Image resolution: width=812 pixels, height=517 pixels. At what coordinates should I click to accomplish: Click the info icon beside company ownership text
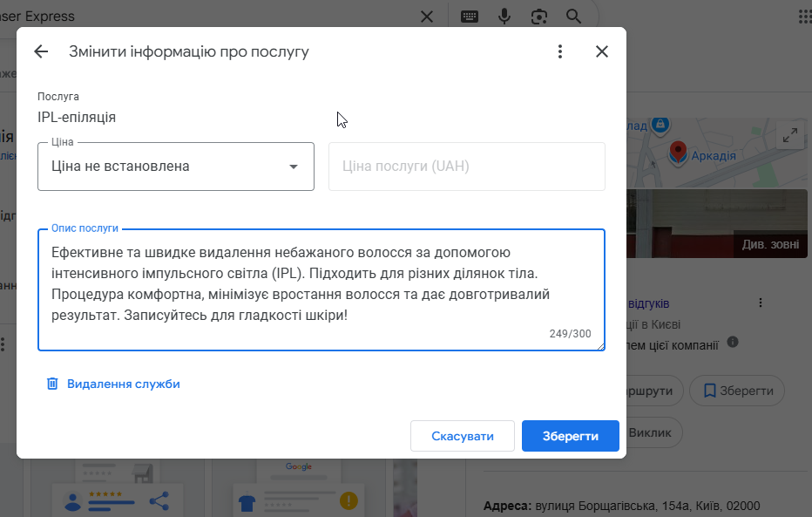(x=733, y=343)
